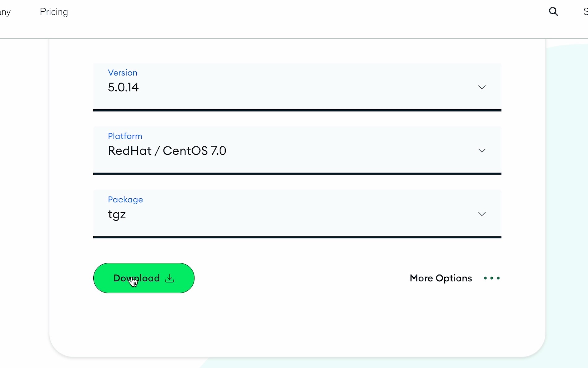Click the green Download button
The width and height of the screenshot is (588, 368).
pos(144,278)
